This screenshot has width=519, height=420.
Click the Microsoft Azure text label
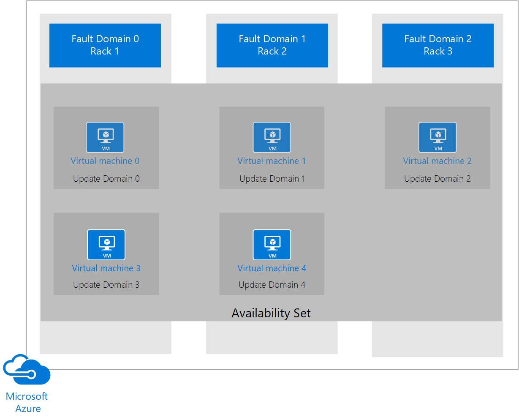27,402
